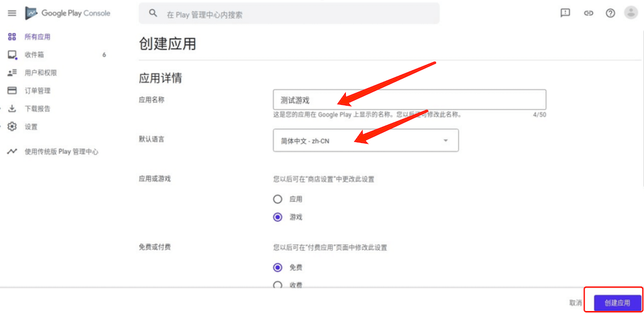The height and width of the screenshot is (313, 644).
Task: Click the 取消 button
Action: (x=575, y=303)
